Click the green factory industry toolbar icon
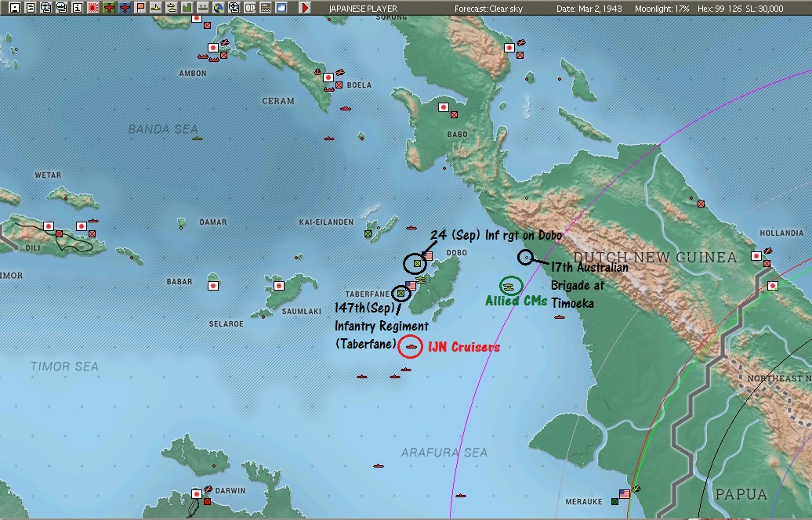The width and height of the screenshot is (812, 520). pos(187,8)
